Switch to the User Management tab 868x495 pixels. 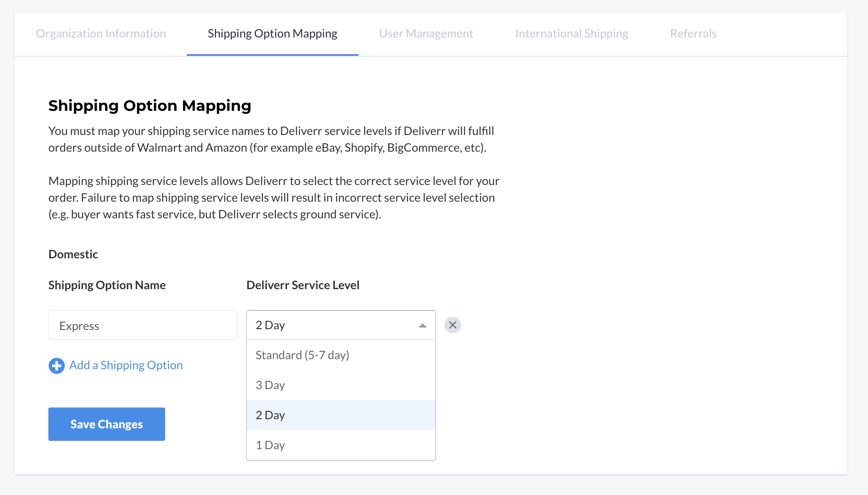pos(426,33)
